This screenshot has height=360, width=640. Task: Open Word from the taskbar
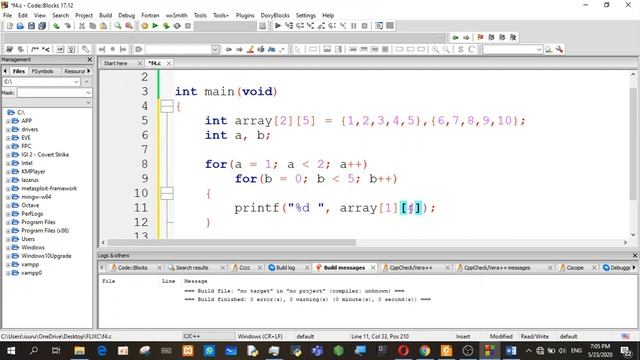tap(511, 351)
